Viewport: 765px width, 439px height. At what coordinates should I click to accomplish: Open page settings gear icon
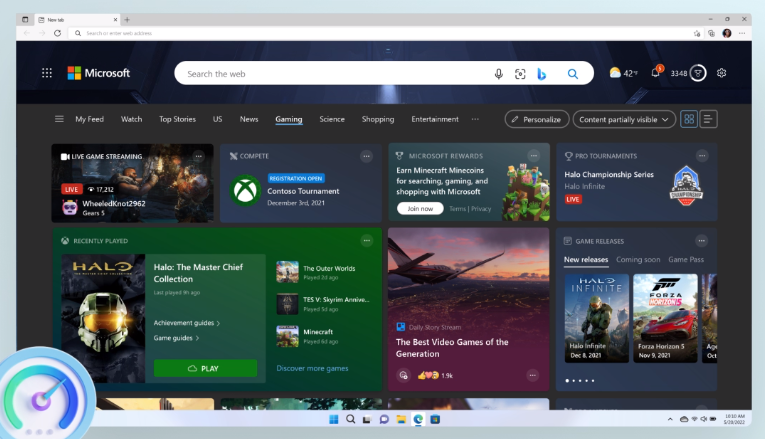pos(722,73)
